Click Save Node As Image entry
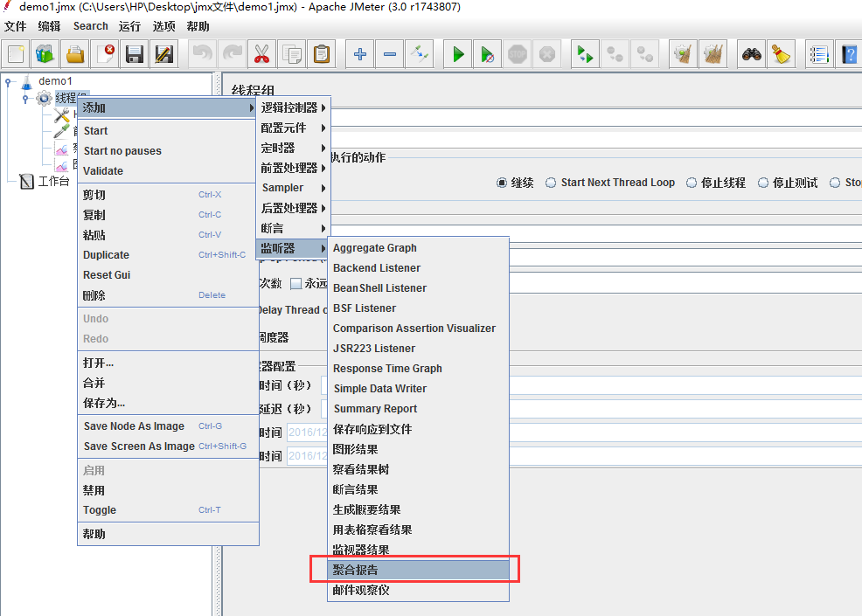The width and height of the screenshot is (862, 616). pyautogui.click(x=168, y=426)
